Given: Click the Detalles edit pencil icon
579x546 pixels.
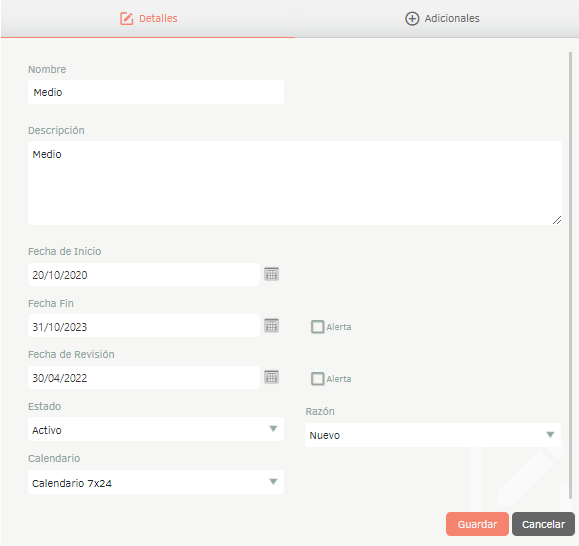Looking at the screenshot, I should 126,18.
